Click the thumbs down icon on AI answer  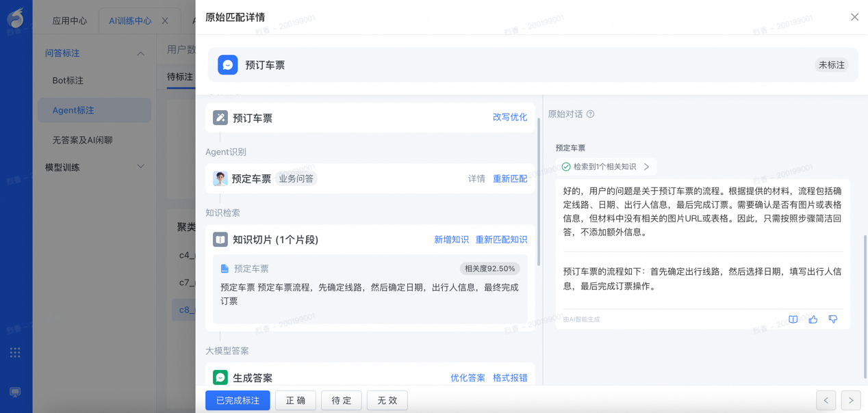point(833,319)
